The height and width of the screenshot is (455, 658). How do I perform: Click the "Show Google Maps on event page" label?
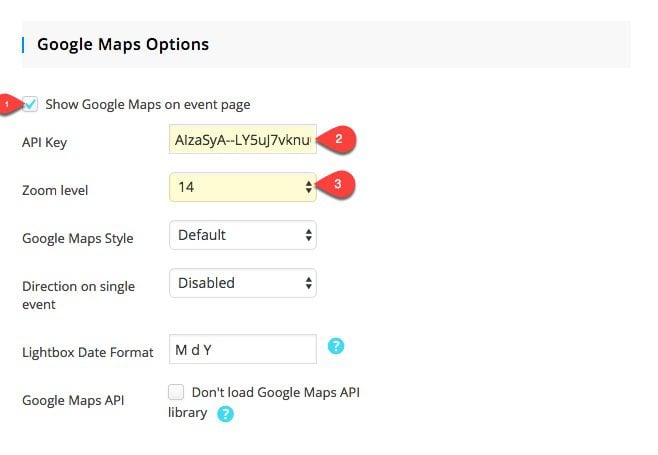click(148, 104)
